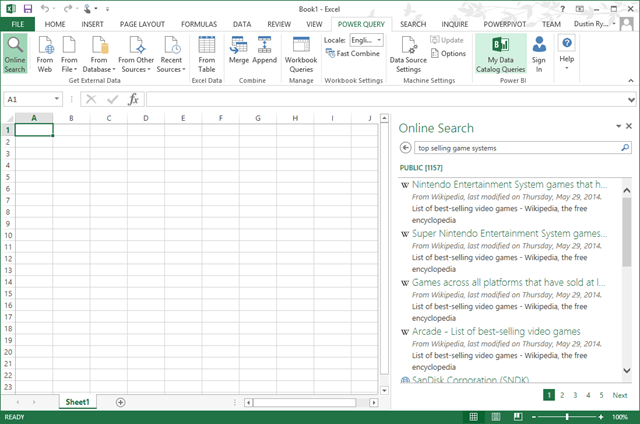Open Recent Sources list
The image size is (640, 424).
click(171, 54)
